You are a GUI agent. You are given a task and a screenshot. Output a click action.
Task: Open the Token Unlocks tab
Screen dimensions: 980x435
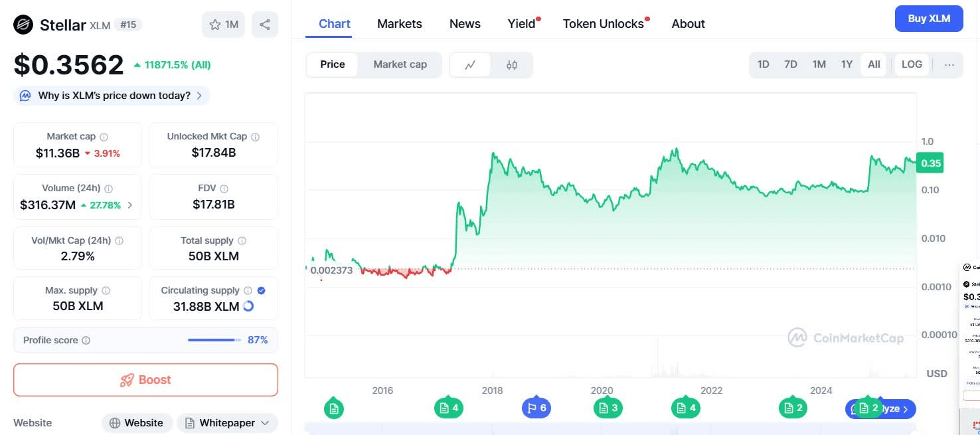(603, 24)
